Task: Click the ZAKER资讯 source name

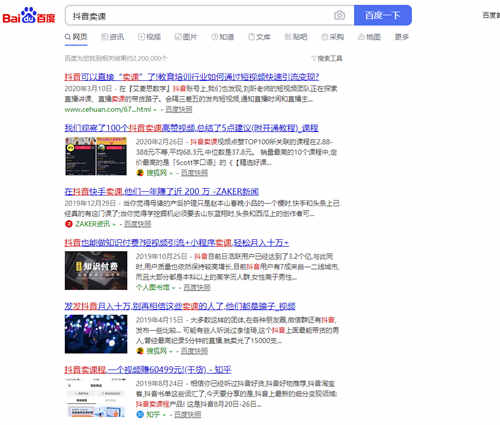Action: tap(92, 224)
